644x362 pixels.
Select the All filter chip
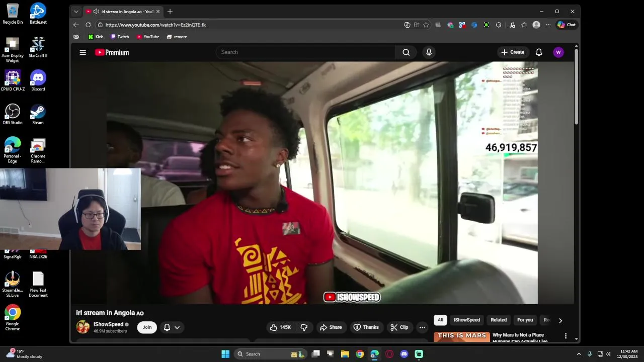tap(440, 320)
